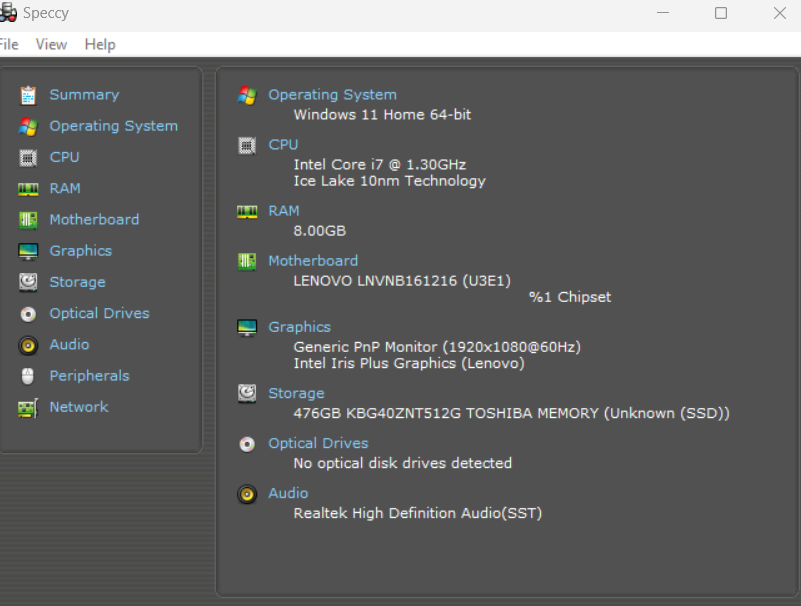The height and width of the screenshot is (606, 801).
Task: Click Audio heading link in summary
Action: click(288, 493)
